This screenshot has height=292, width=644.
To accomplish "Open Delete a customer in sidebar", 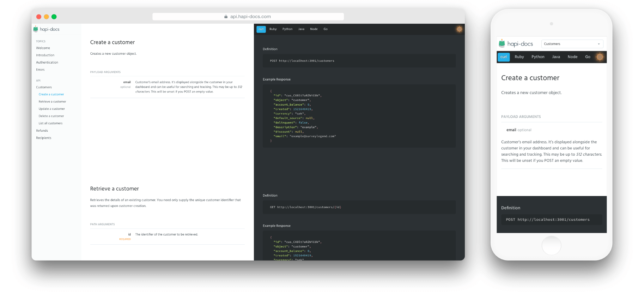I will [51, 116].
